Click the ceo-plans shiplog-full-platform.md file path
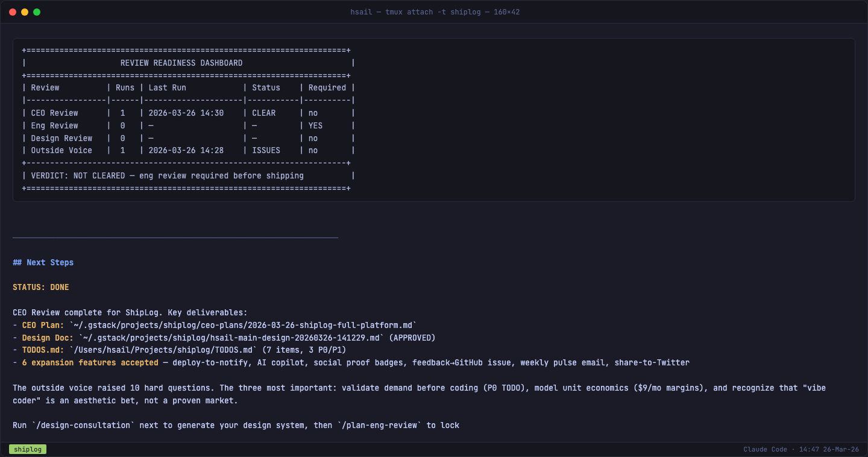The width and height of the screenshot is (868, 457). (243, 325)
